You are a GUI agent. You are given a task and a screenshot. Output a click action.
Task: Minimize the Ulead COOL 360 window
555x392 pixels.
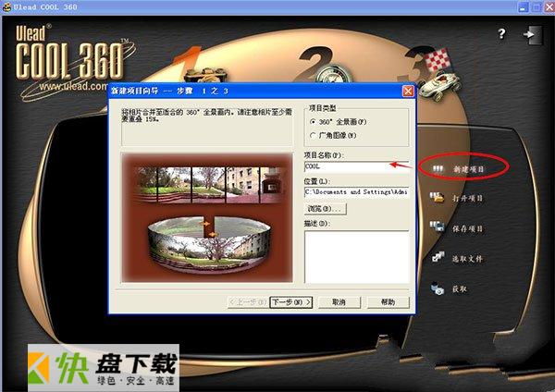tap(524, 6)
